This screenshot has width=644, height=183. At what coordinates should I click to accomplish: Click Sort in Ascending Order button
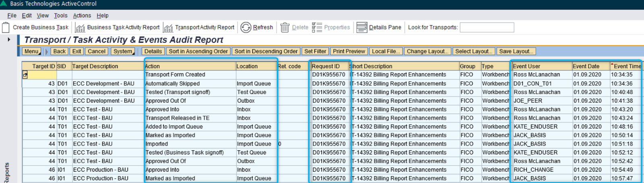tap(198, 52)
